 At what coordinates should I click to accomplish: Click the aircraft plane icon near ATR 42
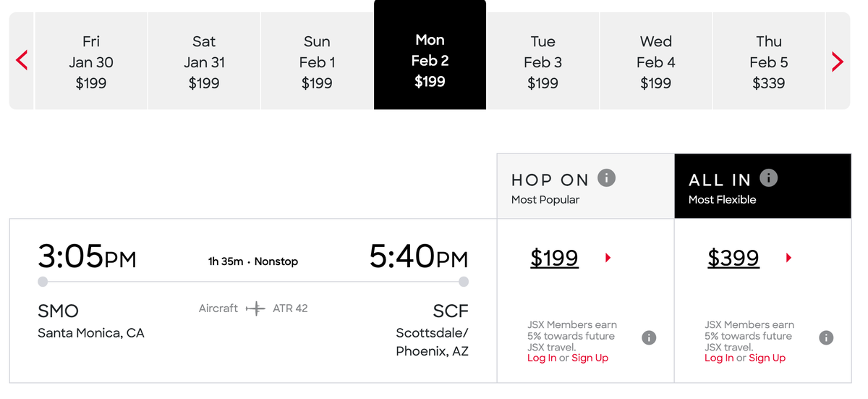coord(255,308)
